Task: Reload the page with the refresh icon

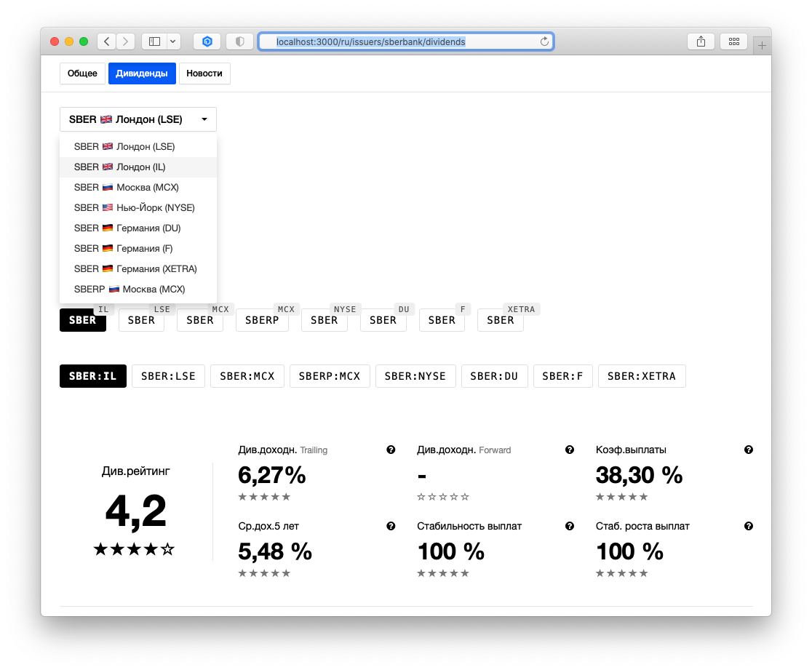Action: pos(544,41)
